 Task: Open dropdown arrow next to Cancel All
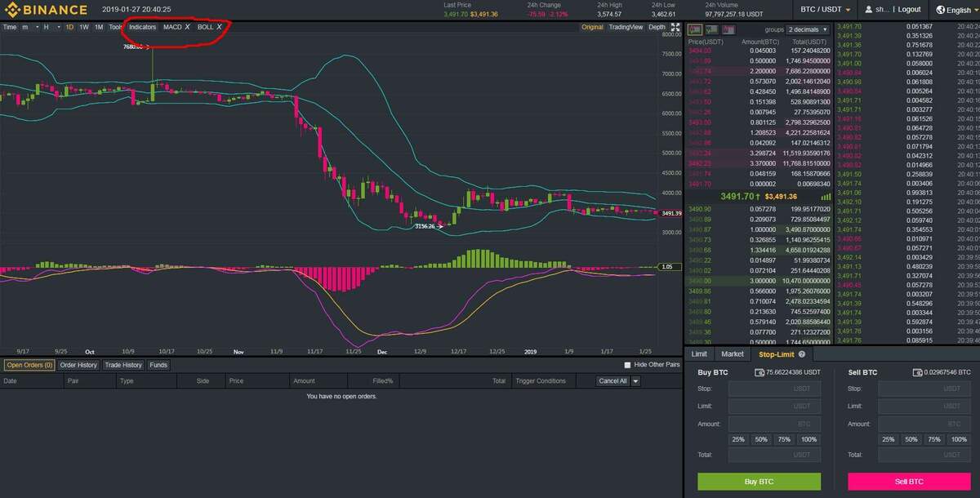click(x=636, y=381)
